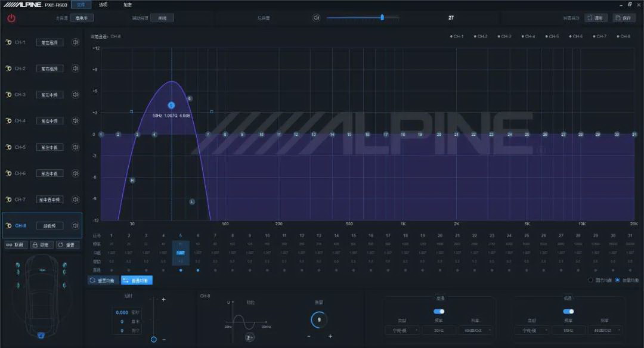Open main source input dropdown

click(82, 18)
